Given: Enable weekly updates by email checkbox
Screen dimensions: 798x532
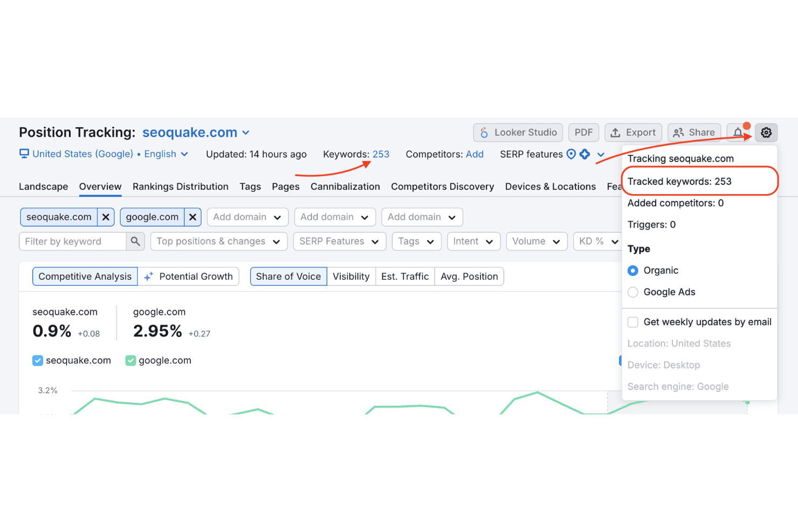Looking at the screenshot, I should coord(633,322).
